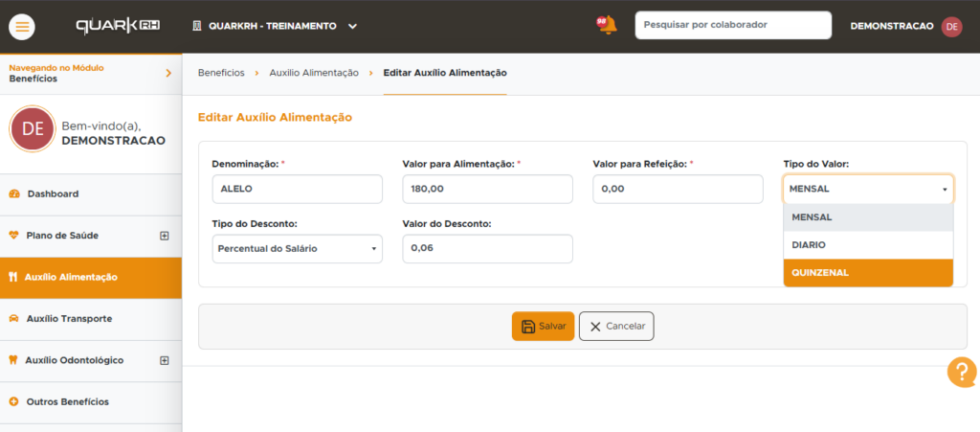The image size is (980, 432).
Task: Click the QuarkRH logo
Action: click(x=118, y=26)
